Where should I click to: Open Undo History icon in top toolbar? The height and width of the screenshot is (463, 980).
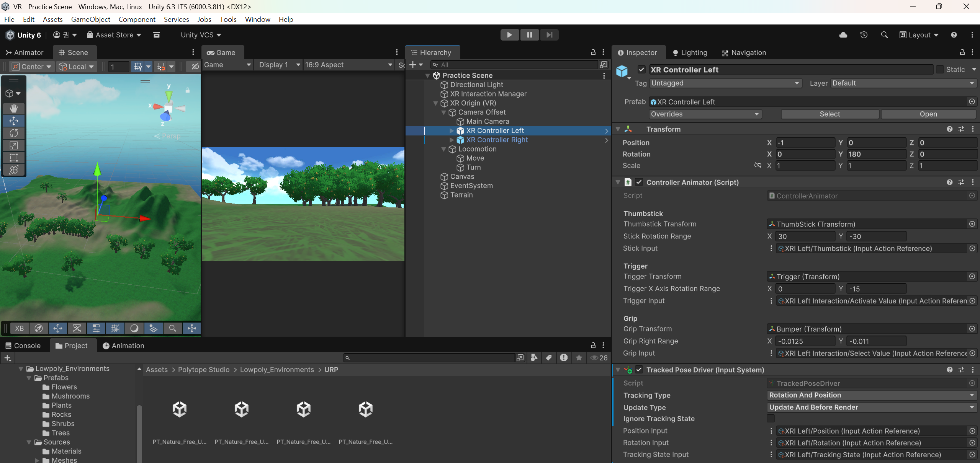pyautogui.click(x=864, y=35)
